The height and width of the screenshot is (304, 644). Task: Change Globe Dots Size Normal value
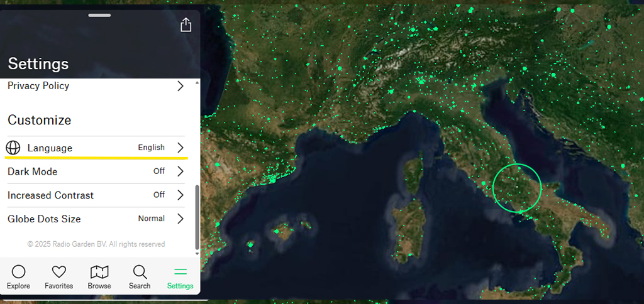152,219
